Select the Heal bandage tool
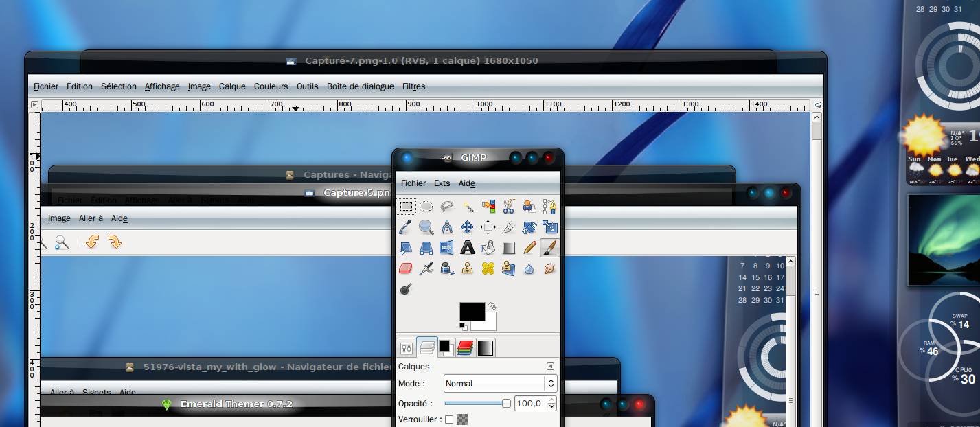Viewport: 980px width, 427px height. click(x=488, y=268)
